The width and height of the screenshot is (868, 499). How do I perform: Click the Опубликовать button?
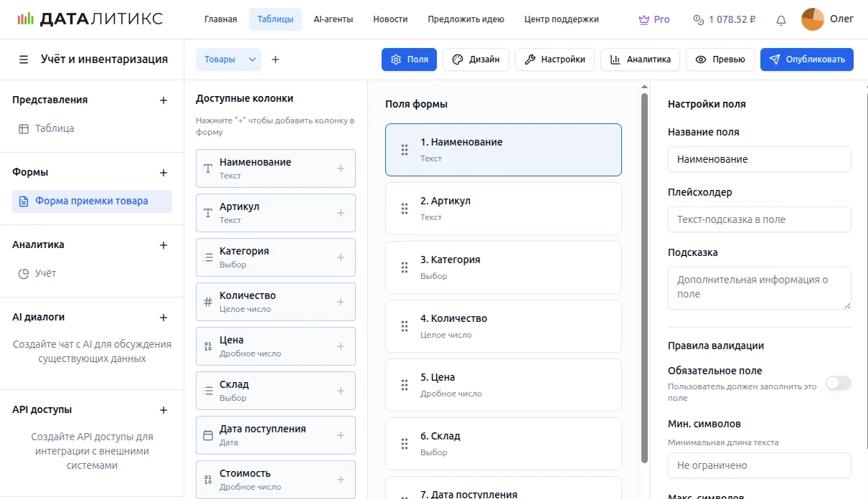click(x=807, y=60)
